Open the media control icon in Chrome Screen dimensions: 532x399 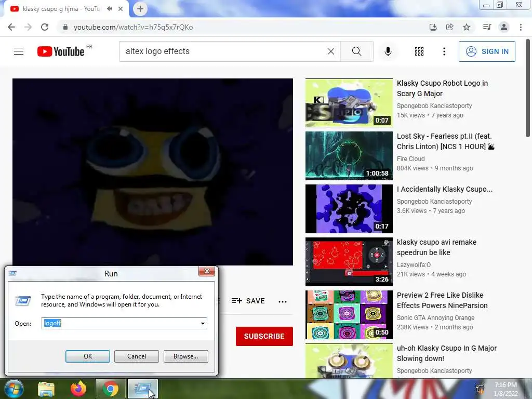pyautogui.click(x=487, y=27)
